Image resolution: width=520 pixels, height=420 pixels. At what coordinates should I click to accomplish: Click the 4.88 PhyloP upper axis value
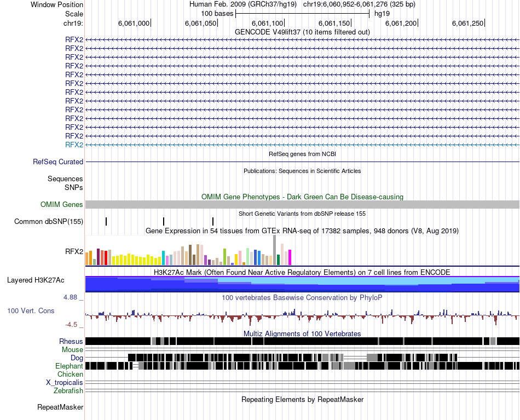[70, 297]
